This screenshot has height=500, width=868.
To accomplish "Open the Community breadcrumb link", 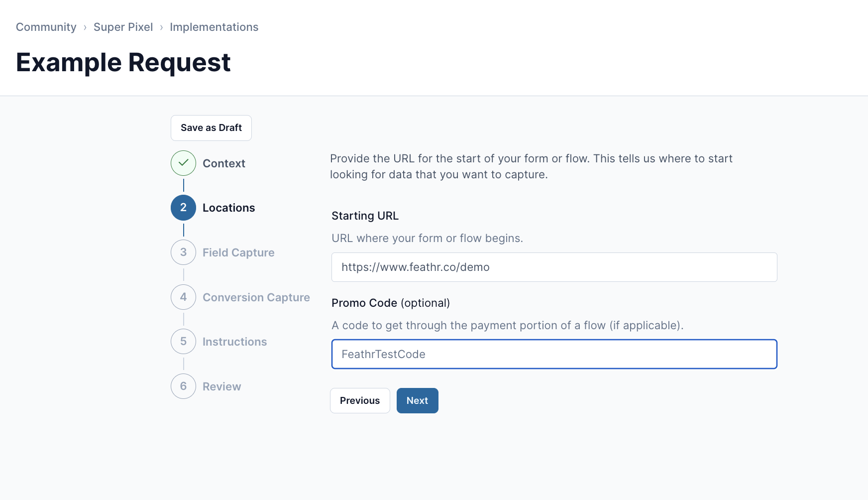I will [x=46, y=27].
